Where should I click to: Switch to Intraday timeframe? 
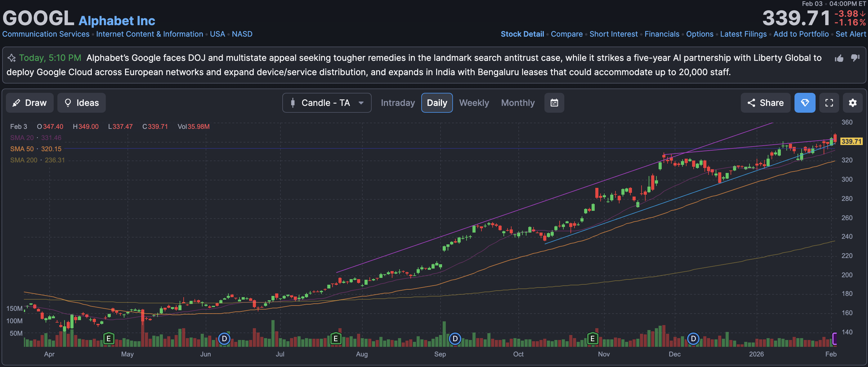[x=398, y=103]
